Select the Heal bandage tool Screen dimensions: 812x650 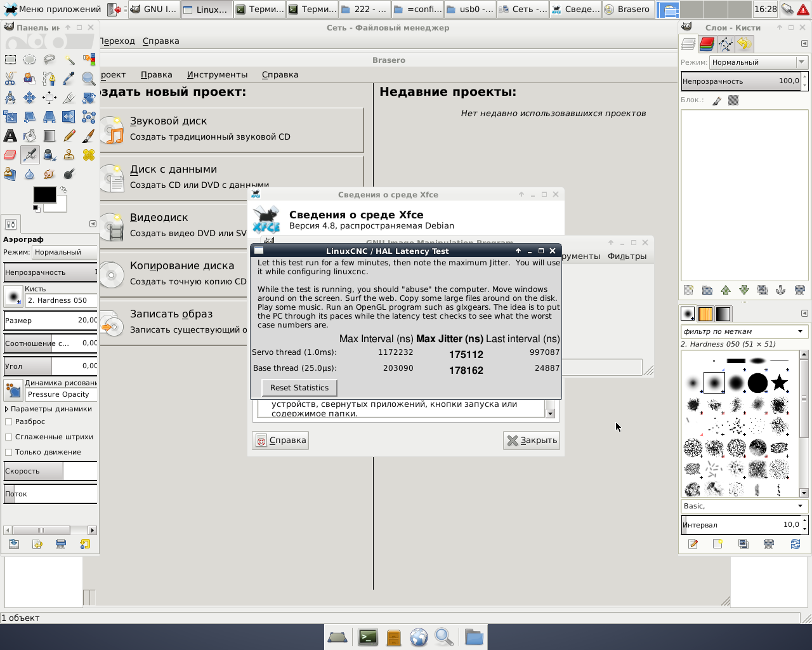tap(89, 155)
